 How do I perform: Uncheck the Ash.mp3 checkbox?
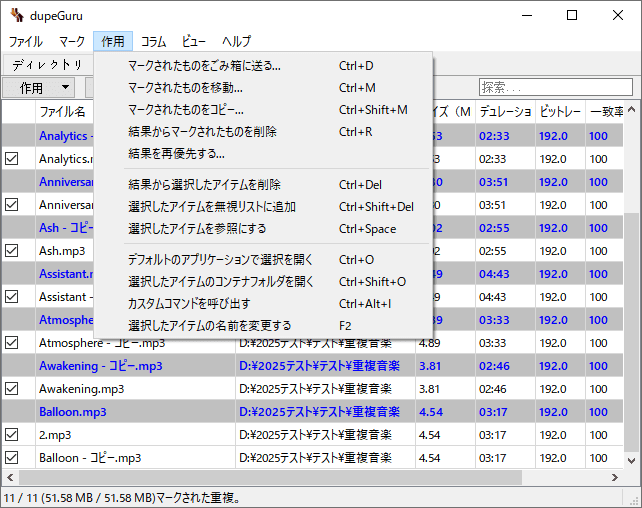pos(12,250)
